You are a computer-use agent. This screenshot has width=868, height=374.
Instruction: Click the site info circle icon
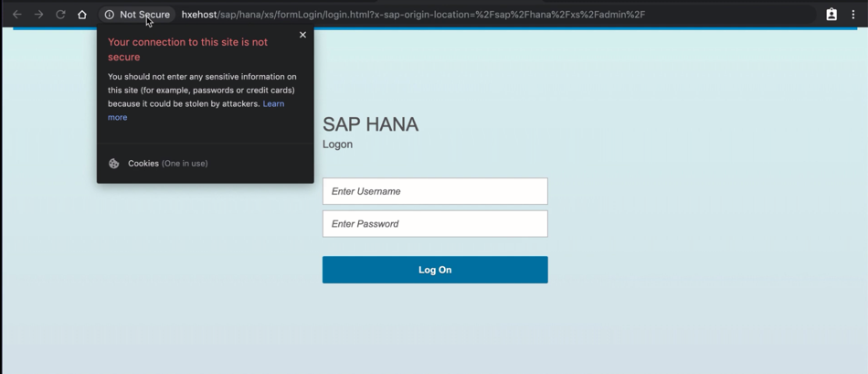(110, 15)
